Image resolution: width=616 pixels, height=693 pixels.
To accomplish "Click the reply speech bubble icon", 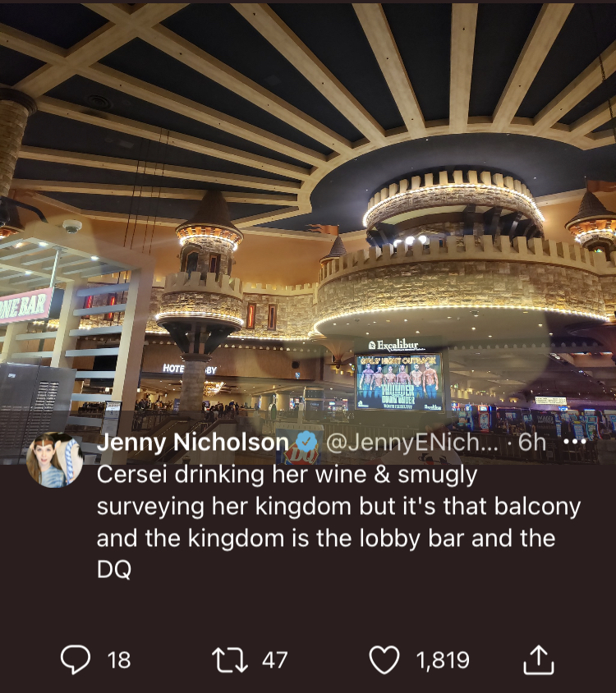I will click(x=76, y=659).
